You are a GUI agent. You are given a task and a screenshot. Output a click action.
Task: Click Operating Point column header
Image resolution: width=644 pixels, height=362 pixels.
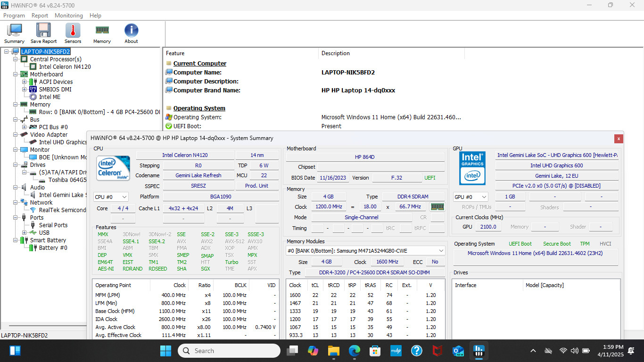pos(121,285)
